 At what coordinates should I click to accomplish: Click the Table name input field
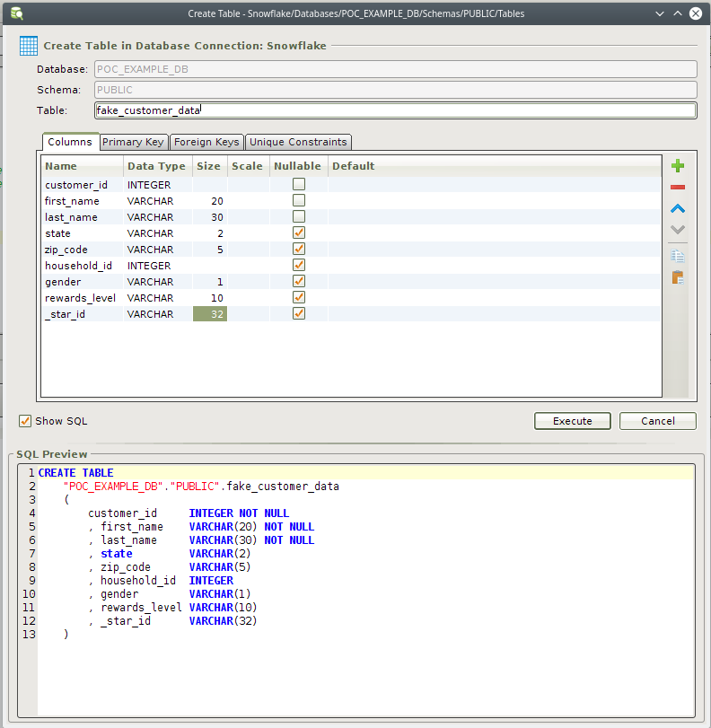click(x=396, y=110)
